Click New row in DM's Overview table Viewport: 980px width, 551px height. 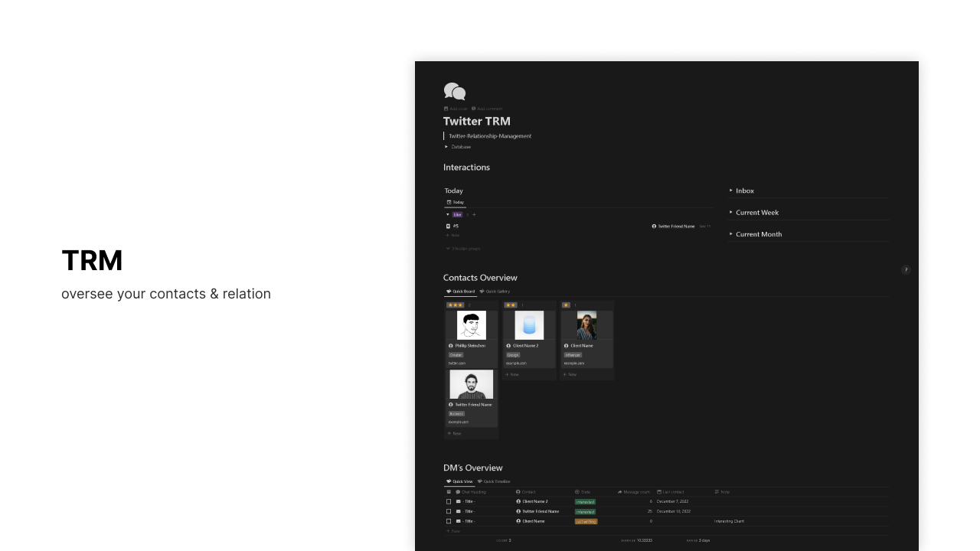click(453, 531)
